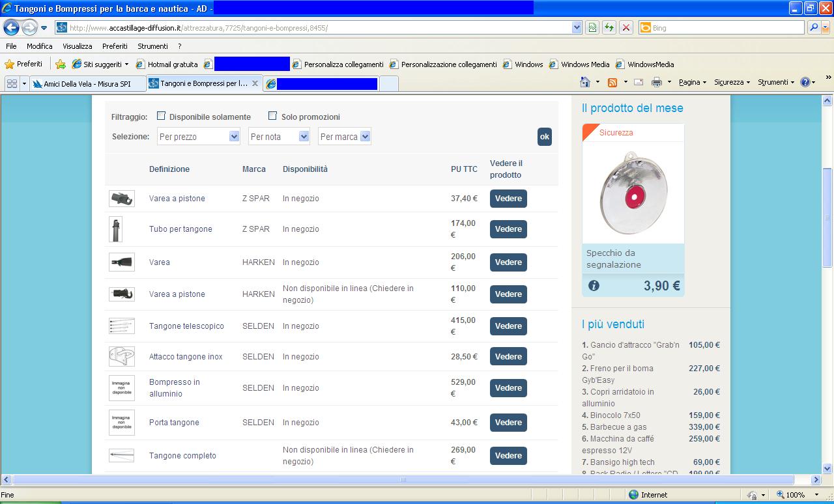
Task: Click Vedere for Varea HARKEN 206,00 €
Action: point(508,262)
